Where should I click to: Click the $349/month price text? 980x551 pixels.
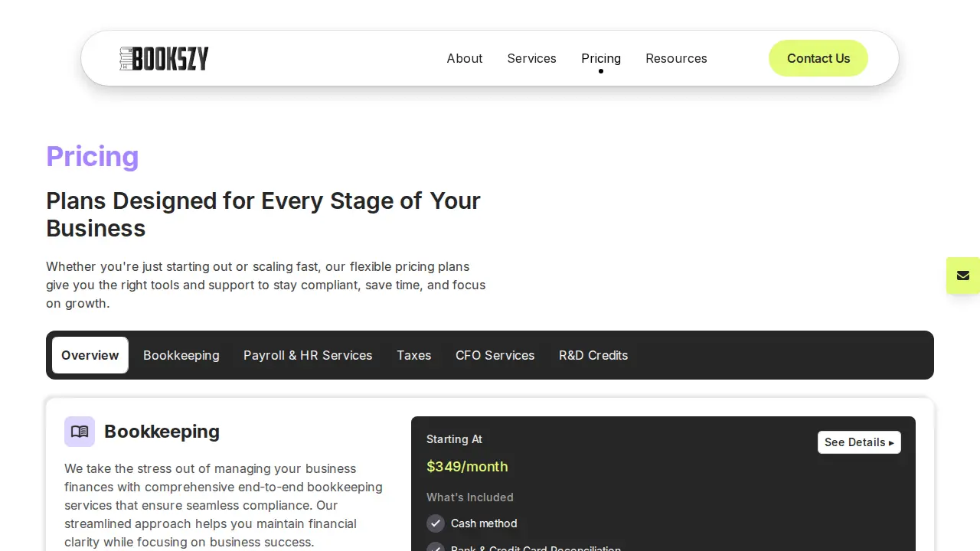coord(467,467)
